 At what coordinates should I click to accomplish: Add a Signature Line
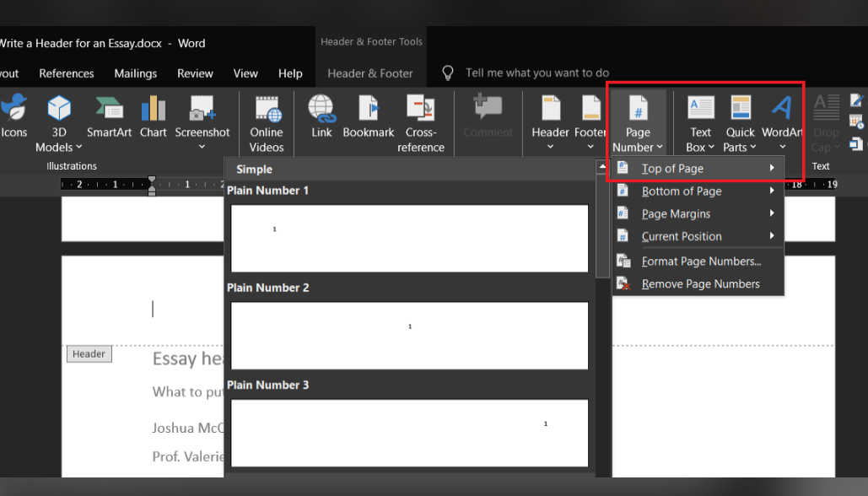tap(855, 100)
